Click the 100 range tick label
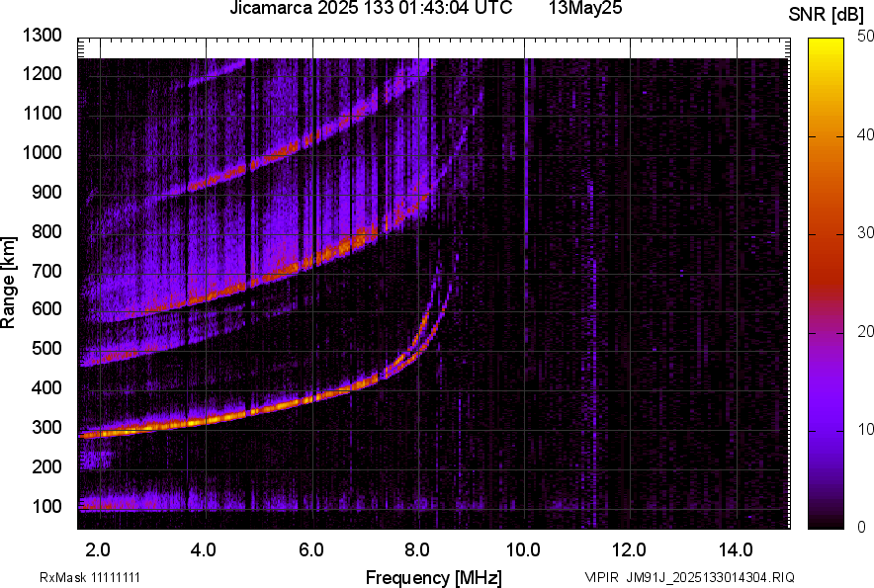Image resolution: width=874 pixels, height=588 pixels. pos(46,506)
